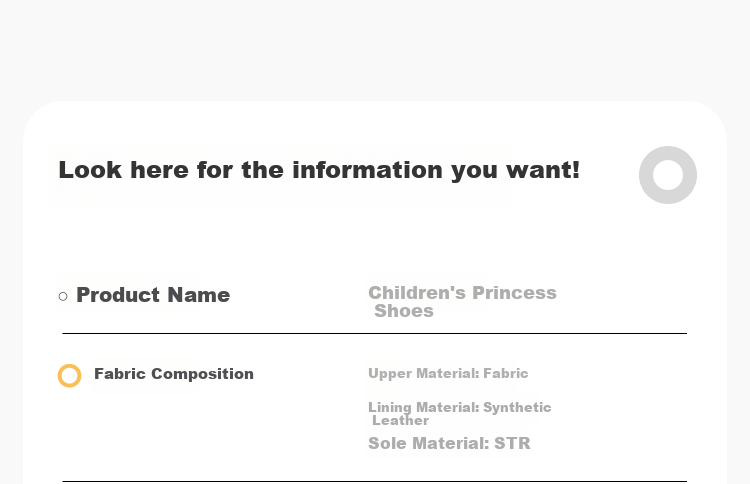Screen dimensions: 750x484
Task: Click the divider line below Product Name row
Action: click(375, 333)
